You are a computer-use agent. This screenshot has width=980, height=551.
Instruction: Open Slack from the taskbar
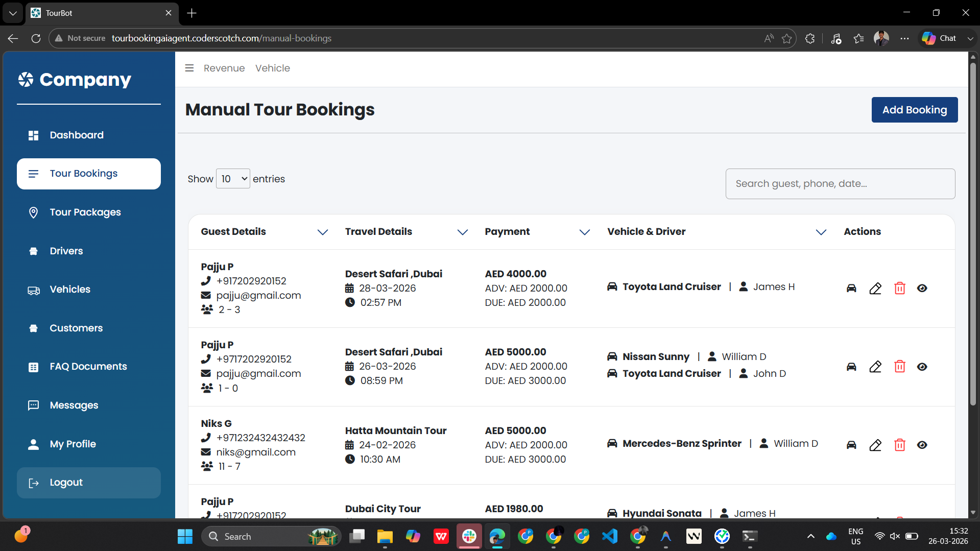[x=469, y=536]
